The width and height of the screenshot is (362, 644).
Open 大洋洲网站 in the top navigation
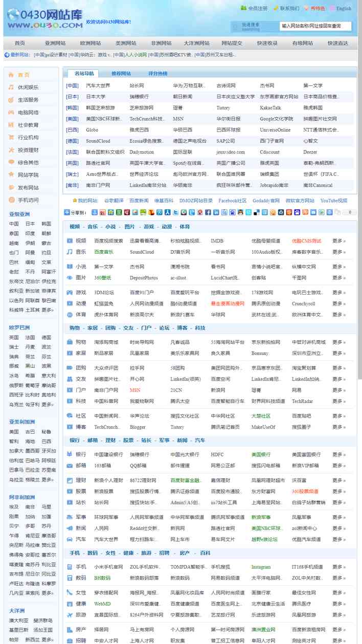point(196,43)
